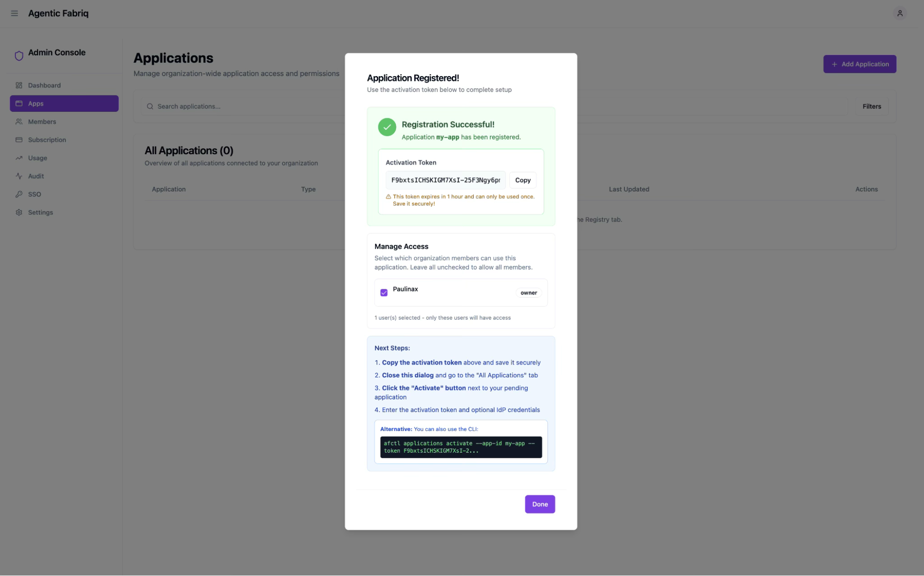This screenshot has height=576, width=924.
Task: Click the SSO key icon
Action: coord(19,194)
